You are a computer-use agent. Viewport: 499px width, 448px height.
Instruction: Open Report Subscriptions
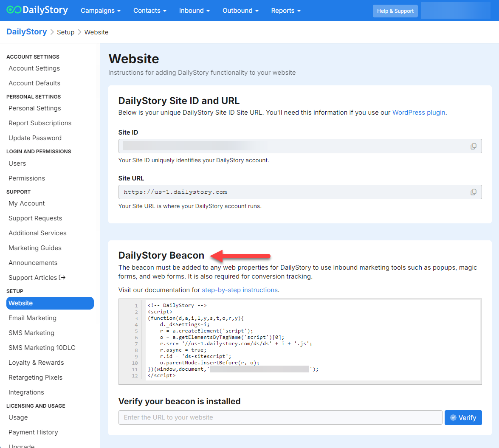pyautogui.click(x=40, y=123)
